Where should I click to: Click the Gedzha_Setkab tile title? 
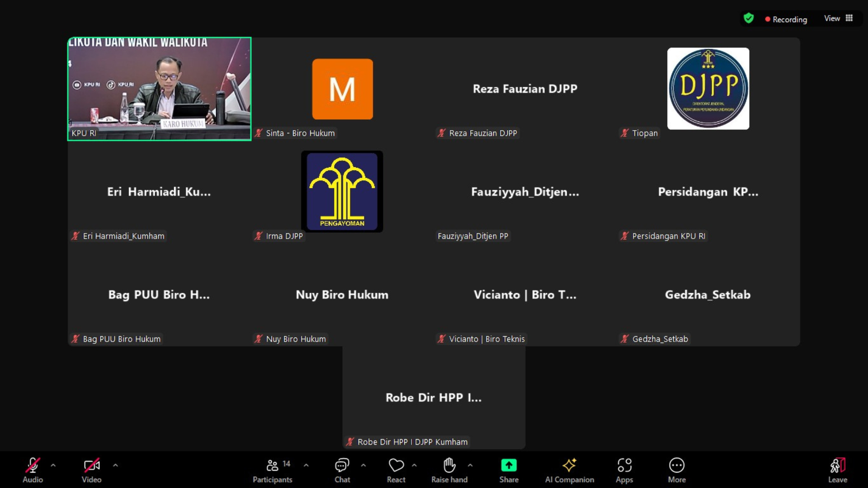[x=708, y=295]
